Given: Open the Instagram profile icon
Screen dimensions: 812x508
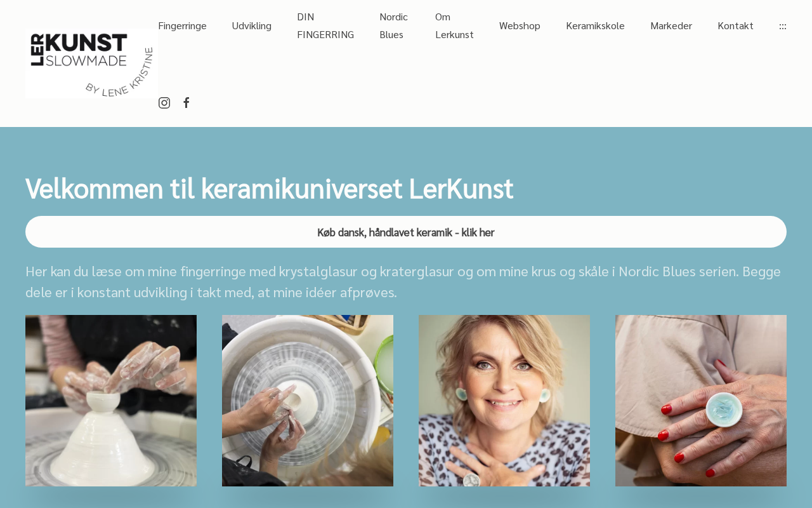Looking at the screenshot, I should tap(164, 103).
